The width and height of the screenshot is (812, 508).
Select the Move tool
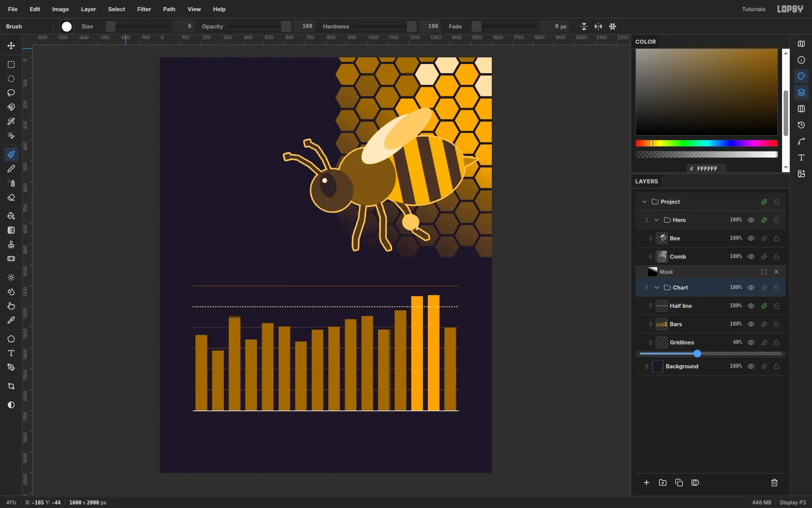(11, 46)
